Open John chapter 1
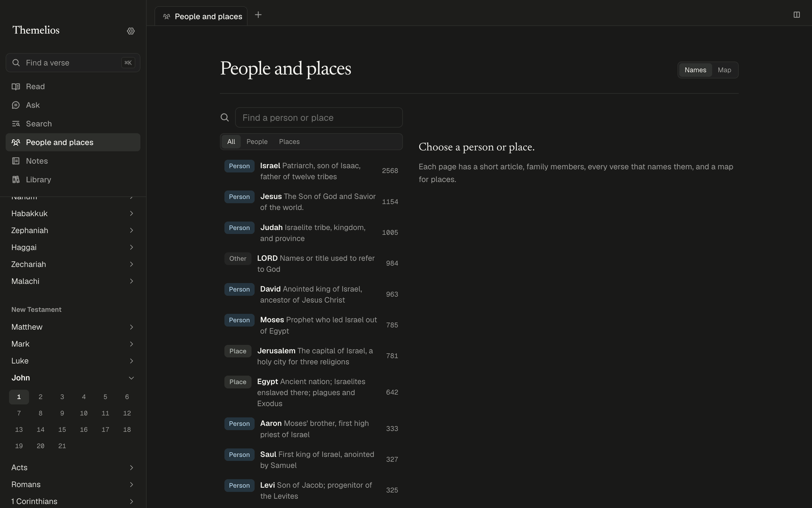The image size is (812, 508). (19, 397)
